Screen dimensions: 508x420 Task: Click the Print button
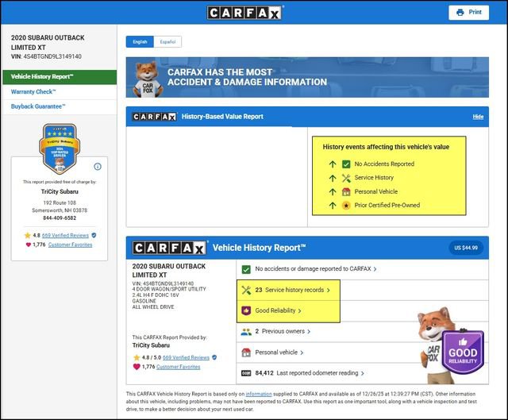click(468, 13)
